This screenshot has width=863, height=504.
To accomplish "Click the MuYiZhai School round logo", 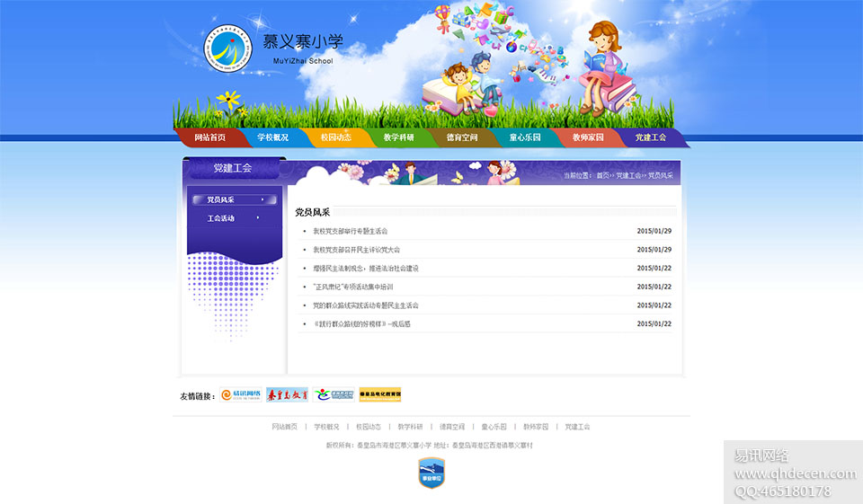I will [227, 49].
